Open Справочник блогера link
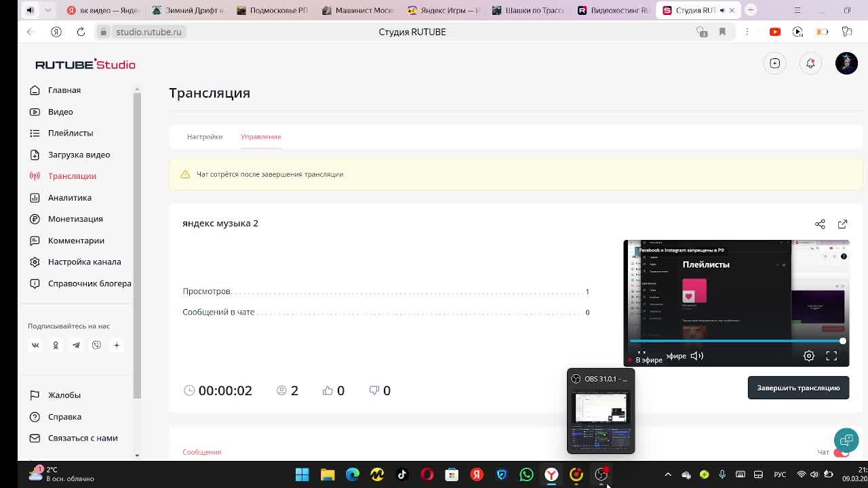Image resolution: width=868 pixels, height=488 pixels. [90, 283]
